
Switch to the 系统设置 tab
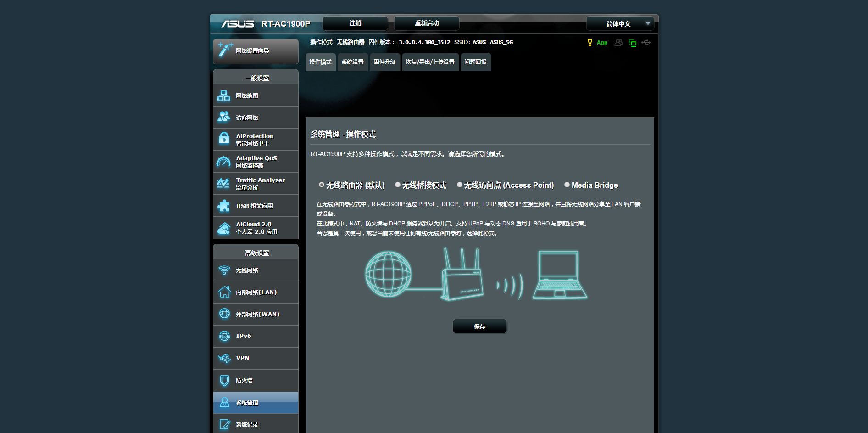pyautogui.click(x=352, y=62)
